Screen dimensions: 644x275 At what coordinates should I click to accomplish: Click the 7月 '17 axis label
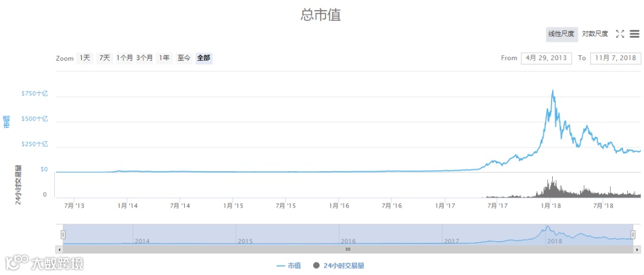(x=497, y=205)
